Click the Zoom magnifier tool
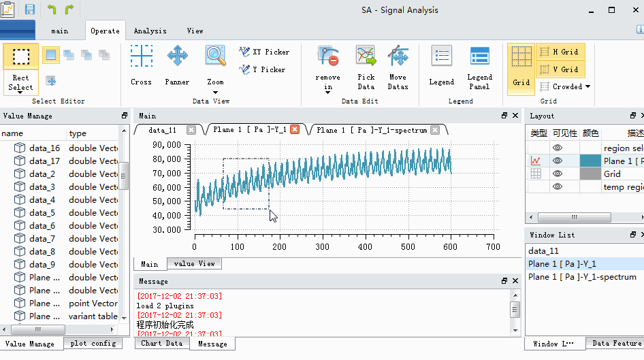The height and width of the screenshot is (360, 644). [x=215, y=66]
